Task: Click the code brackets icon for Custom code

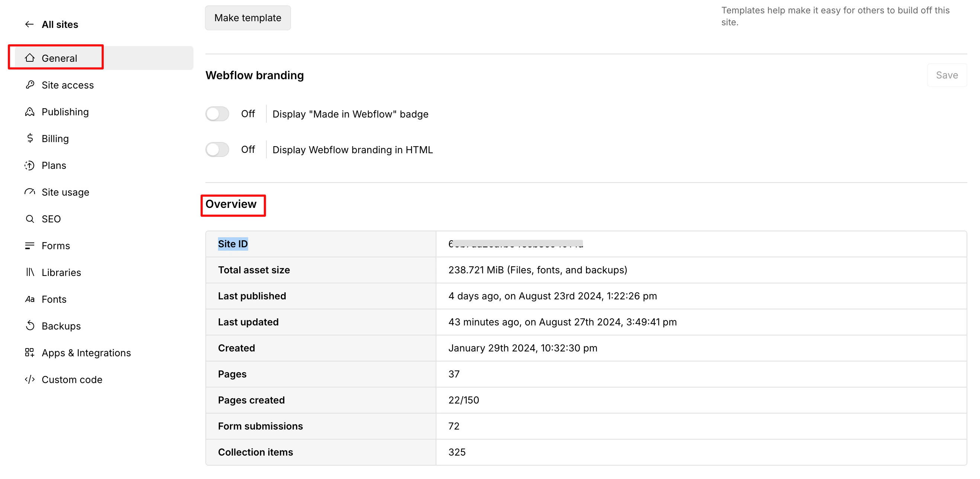Action: [x=30, y=379]
